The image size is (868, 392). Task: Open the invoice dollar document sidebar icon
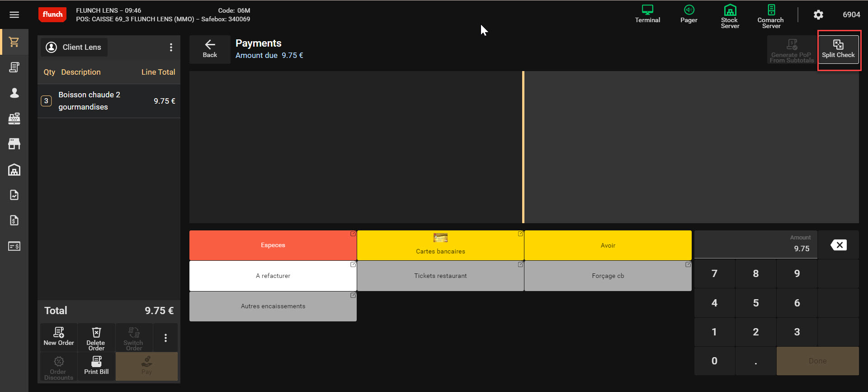[x=14, y=220]
